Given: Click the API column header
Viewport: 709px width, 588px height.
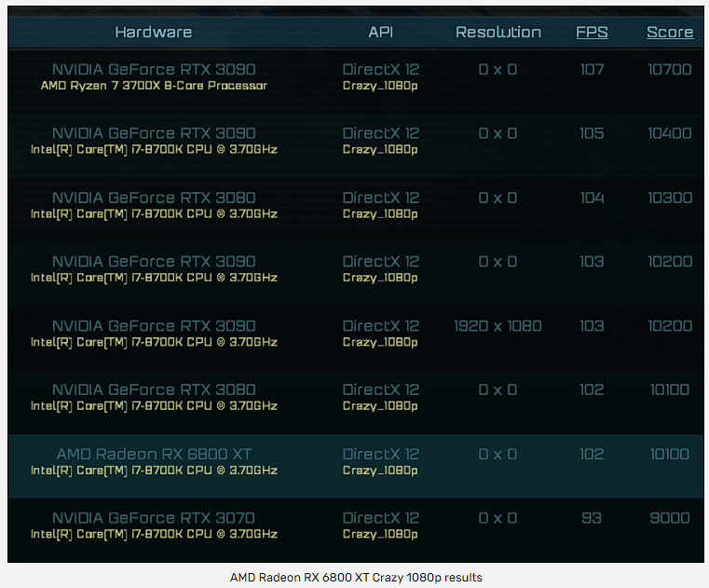Looking at the screenshot, I should [x=381, y=32].
